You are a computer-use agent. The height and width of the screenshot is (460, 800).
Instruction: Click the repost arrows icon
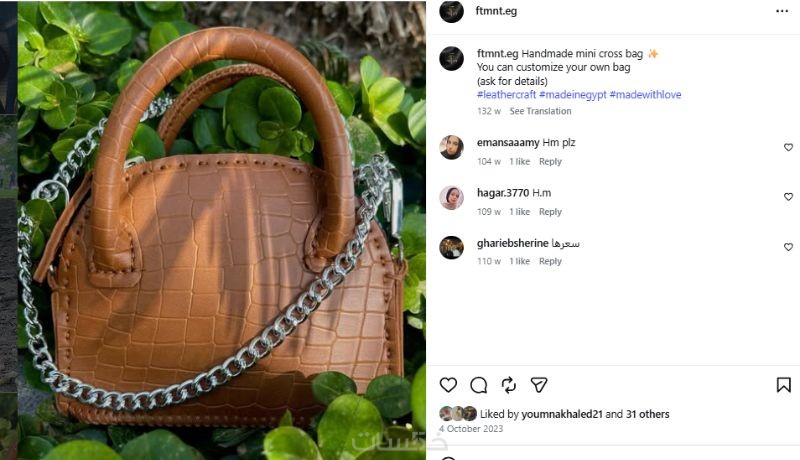click(x=508, y=385)
